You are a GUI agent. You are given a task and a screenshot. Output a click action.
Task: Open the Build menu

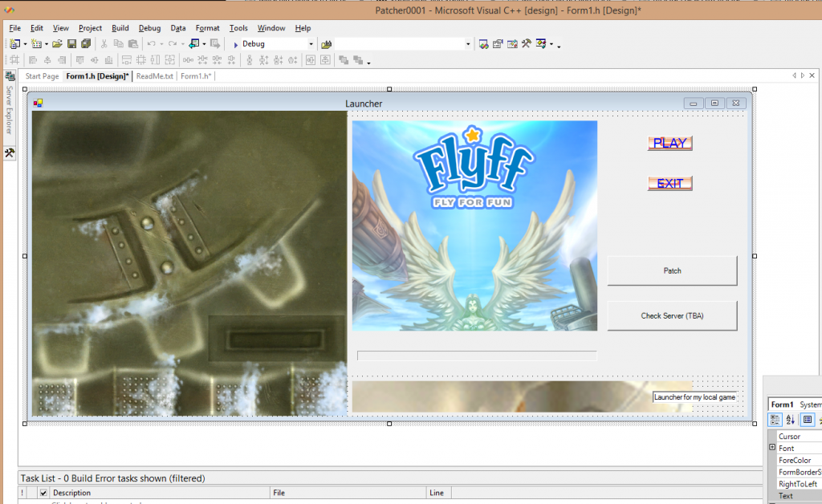pos(120,28)
